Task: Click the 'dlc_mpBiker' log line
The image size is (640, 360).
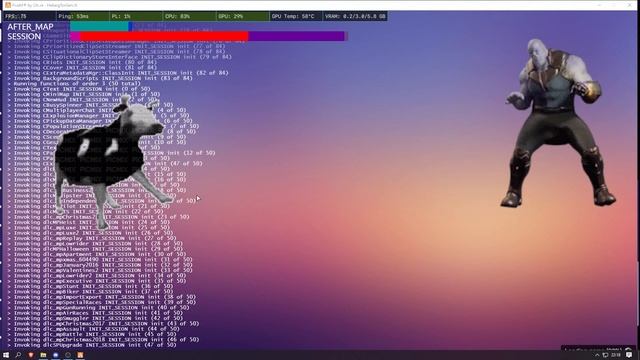Action: [91, 291]
